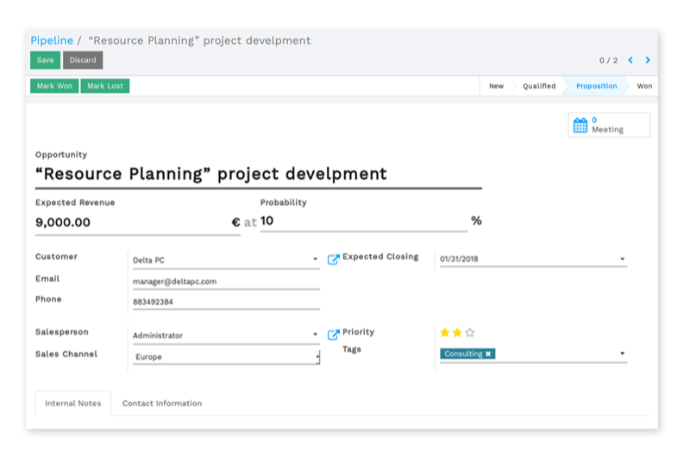This screenshot has height=457, width=690.
Task: Navigate to Pipeline breadcrumb link
Action: [51, 40]
